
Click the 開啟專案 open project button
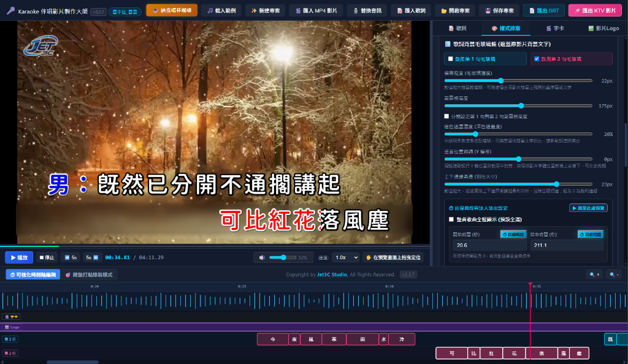pyautogui.click(x=455, y=10)
